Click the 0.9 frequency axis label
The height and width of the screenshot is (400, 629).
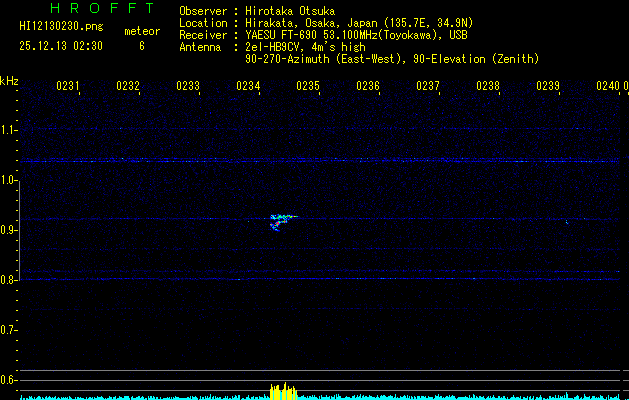click(x=9, y=230)
